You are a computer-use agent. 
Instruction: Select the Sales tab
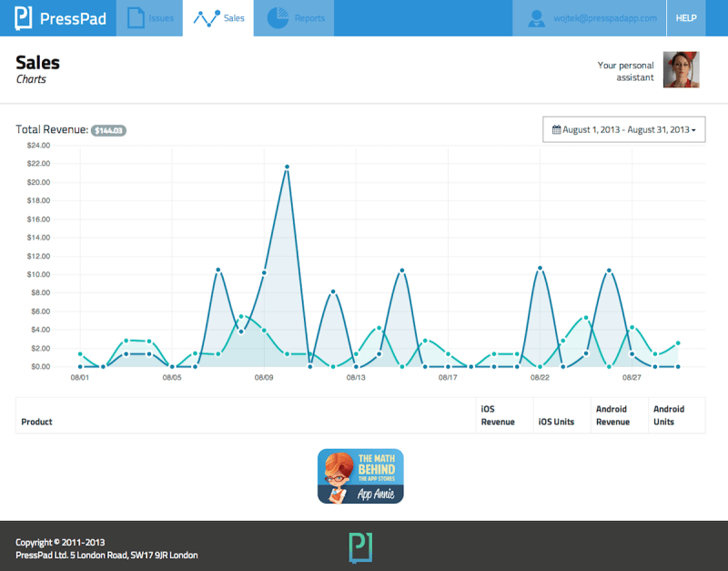[x=218, y=18]
